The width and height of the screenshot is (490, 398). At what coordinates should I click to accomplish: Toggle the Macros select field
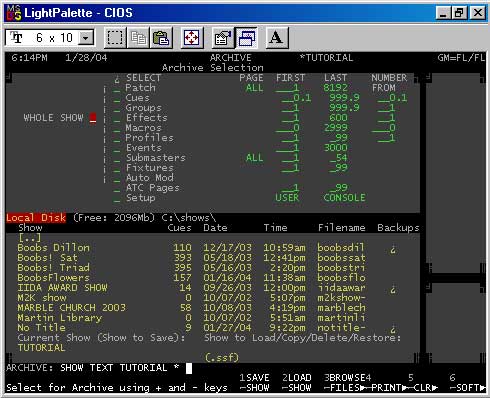click(x=116, y=129)
